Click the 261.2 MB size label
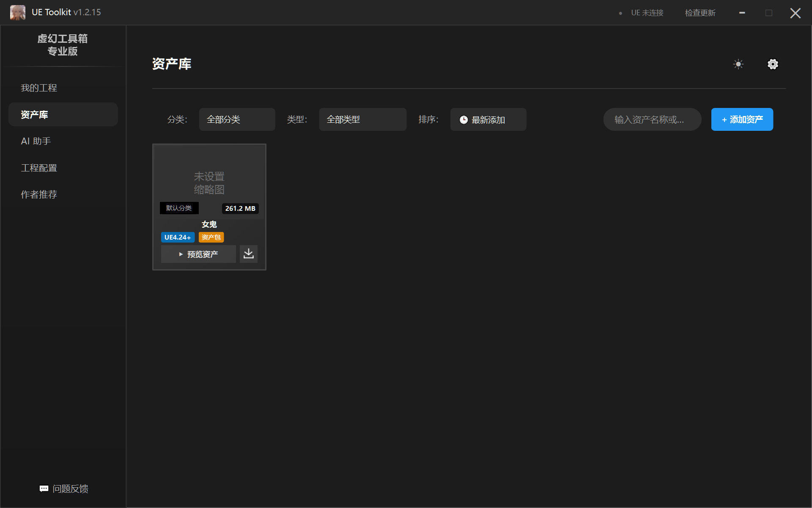 coord(240,208)
